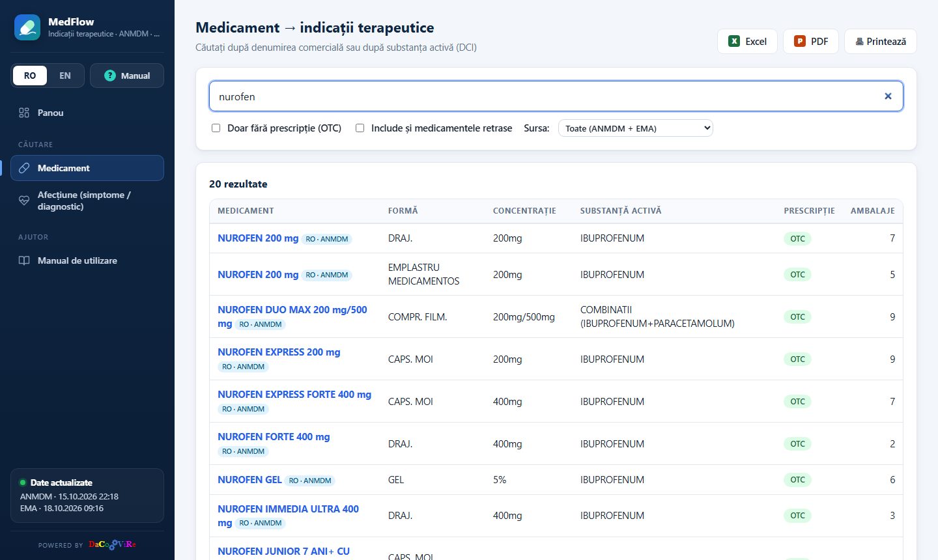Open the Sursa dropdown Toate (ANMDM + EMA)
Screen dimensions: 938x560
click(x=636, y=128)
